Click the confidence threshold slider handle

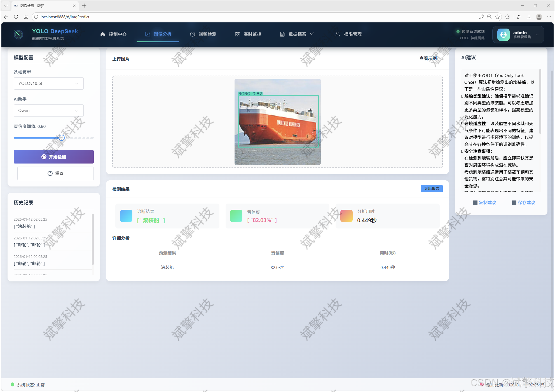[62, 138]
